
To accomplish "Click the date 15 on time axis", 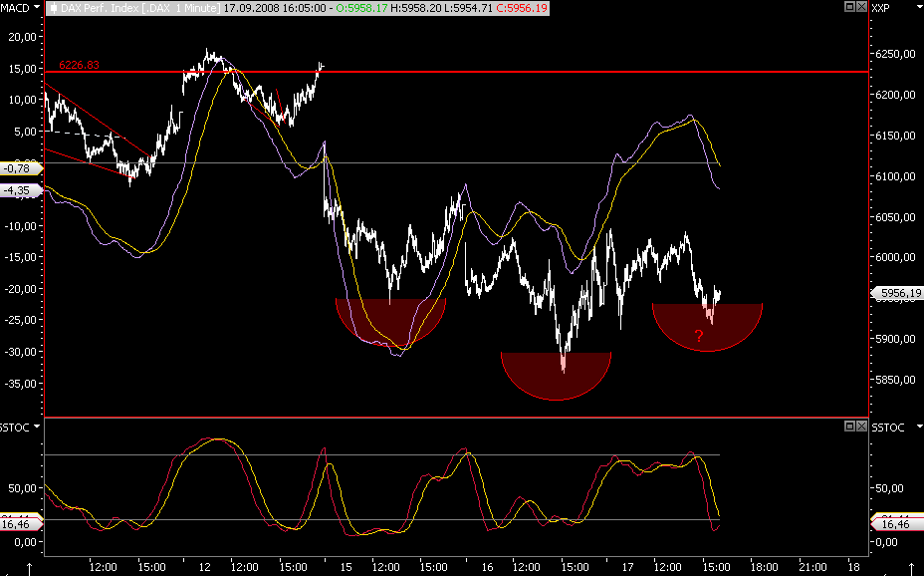I will (346, 567).
